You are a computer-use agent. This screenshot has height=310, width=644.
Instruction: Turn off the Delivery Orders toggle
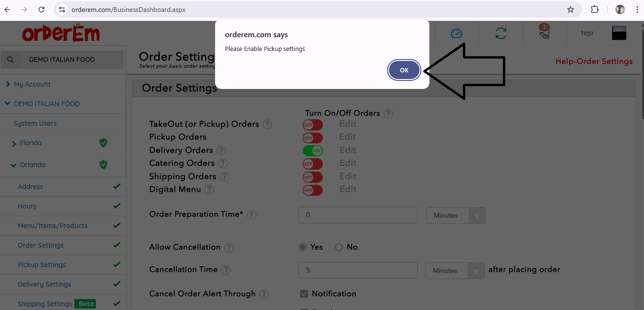point(312,150)
